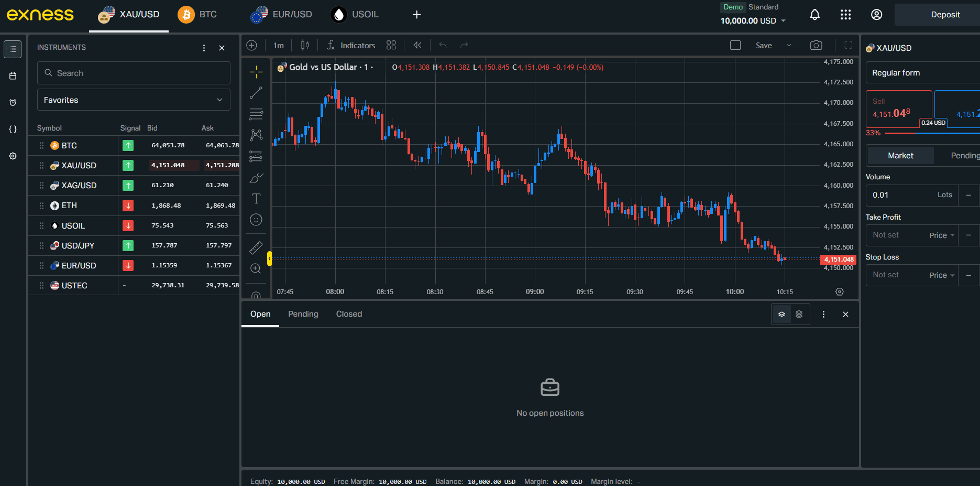Open the candlestick chart style selector
The image size is (980, 486).
click(305, 46)
